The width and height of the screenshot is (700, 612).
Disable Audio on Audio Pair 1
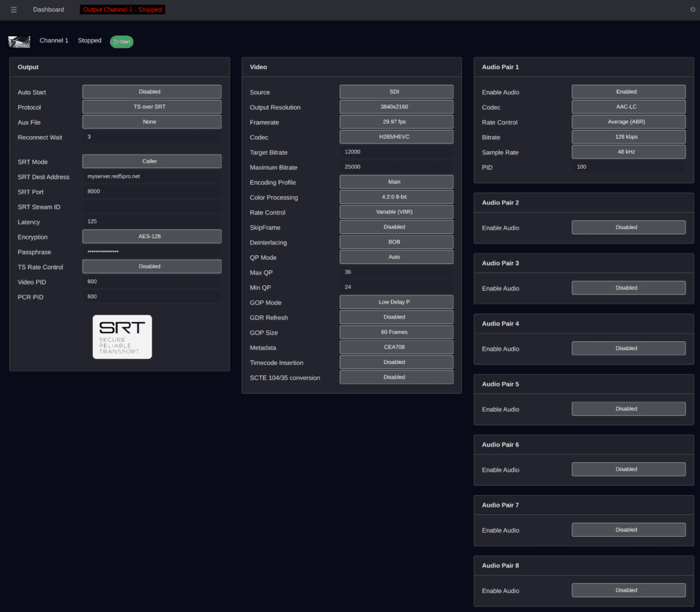coord(628,91)
